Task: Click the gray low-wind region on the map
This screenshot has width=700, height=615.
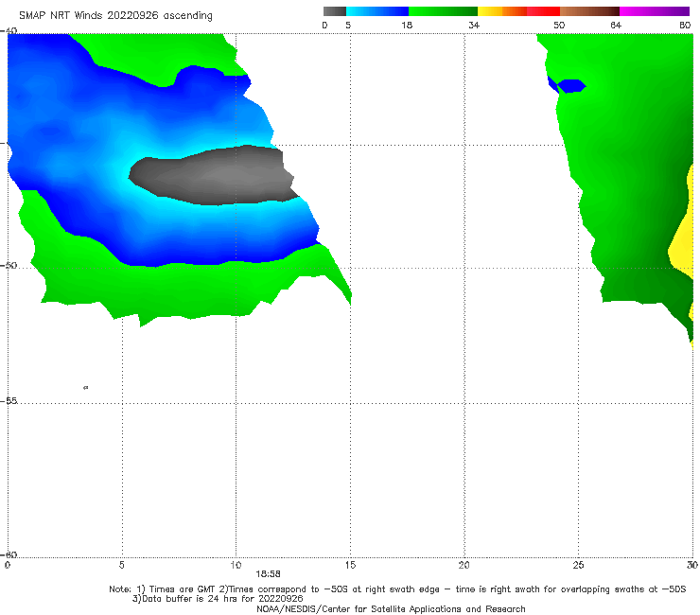Action: coord(215,176)
